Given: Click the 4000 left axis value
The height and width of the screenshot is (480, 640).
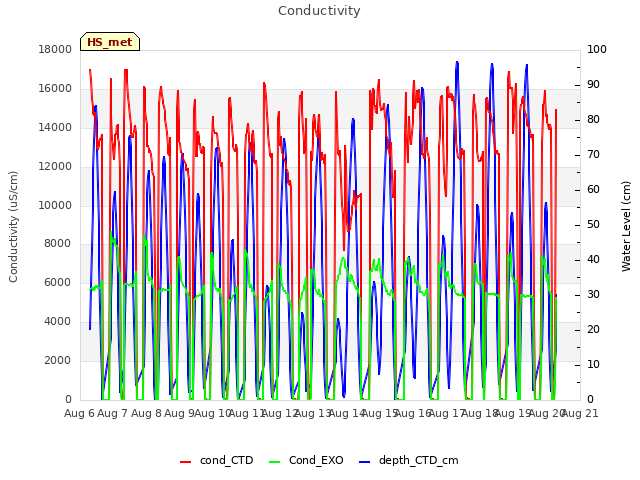Looking at the screenshot, I should pyautogui.click(x=58, y=322).
